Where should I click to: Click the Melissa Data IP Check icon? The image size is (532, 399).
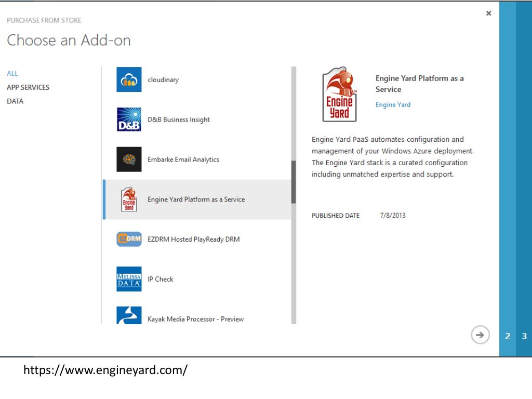pyautogui.click(x=129, y=279)
